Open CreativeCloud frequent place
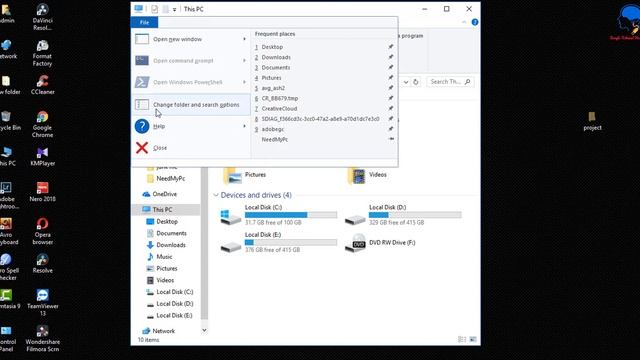640x360 pixels. tap(279, 109)
